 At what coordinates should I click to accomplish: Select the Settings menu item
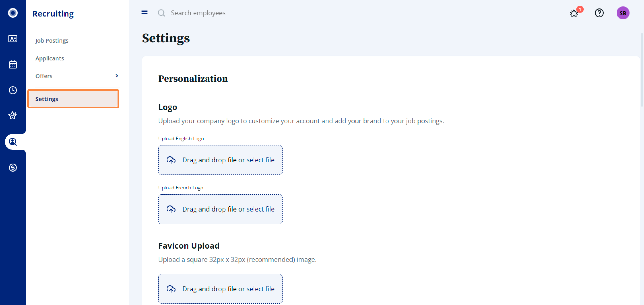(73, 99)
